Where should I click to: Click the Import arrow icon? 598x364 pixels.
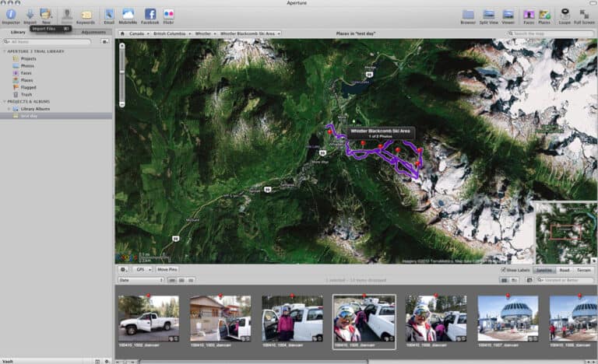[x=30, y=14]
